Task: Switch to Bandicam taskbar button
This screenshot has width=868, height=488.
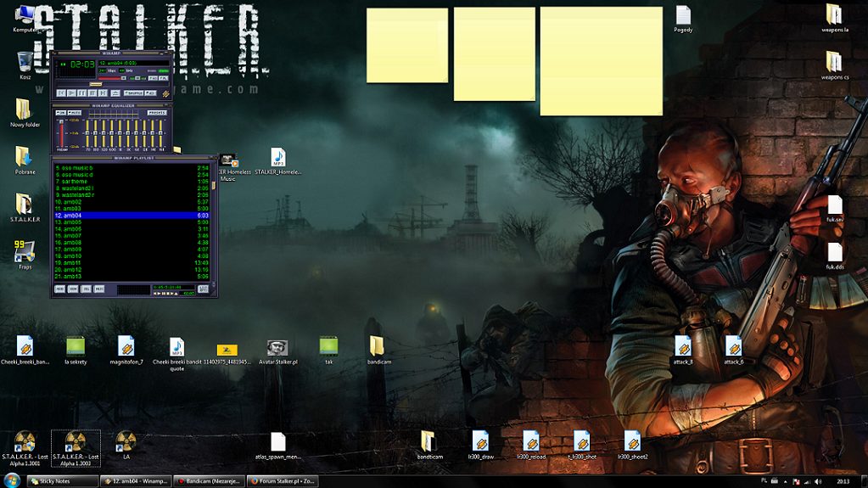Action: pyautogui.click(x=210, y=481)
